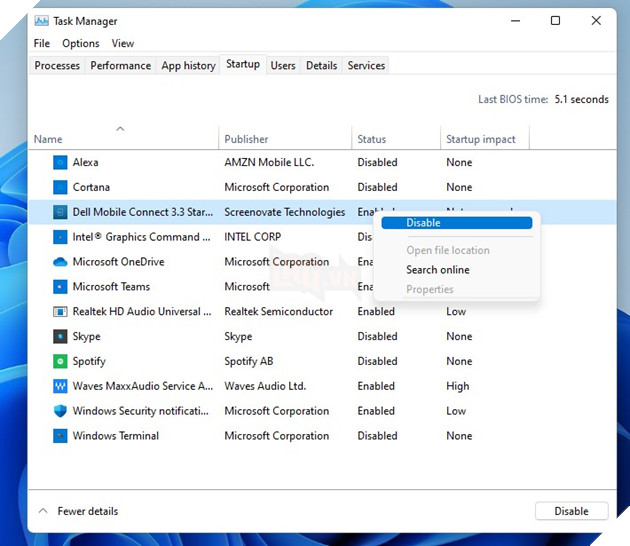This screenshot has width=630, height=546.
Task: Select the Microsoft OneDrive entry name
Action: 119,262
